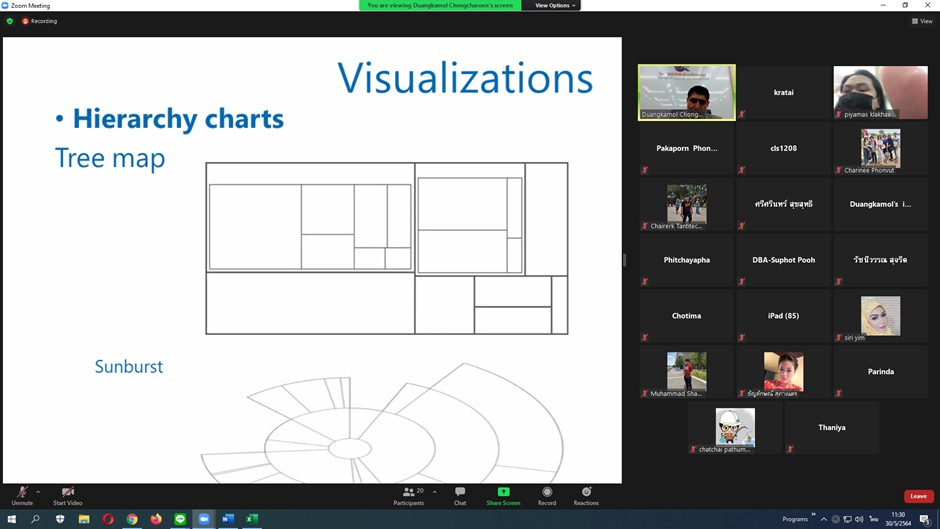Click the green encryption shield icon

(10, 21)
